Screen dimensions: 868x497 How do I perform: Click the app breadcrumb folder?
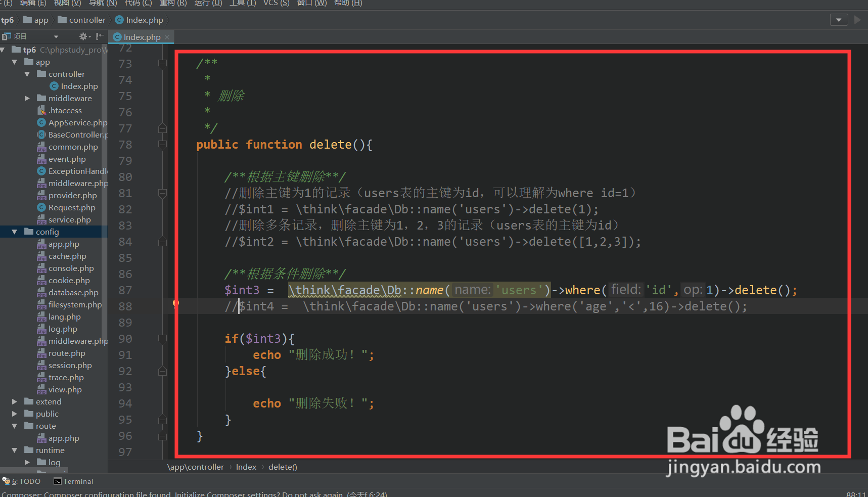(36, 20)
